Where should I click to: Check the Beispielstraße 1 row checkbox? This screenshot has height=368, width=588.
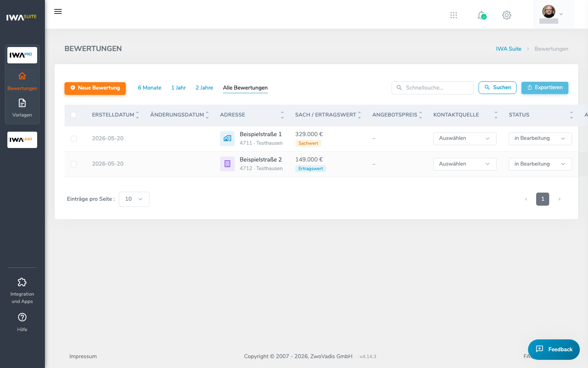click(73, 139)
